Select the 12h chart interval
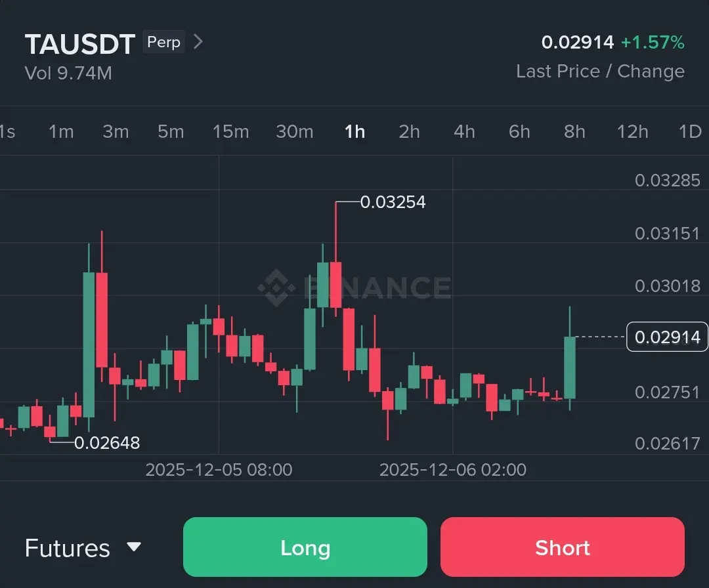The width and height of the screenshot is (709, 588). (632, 132)
